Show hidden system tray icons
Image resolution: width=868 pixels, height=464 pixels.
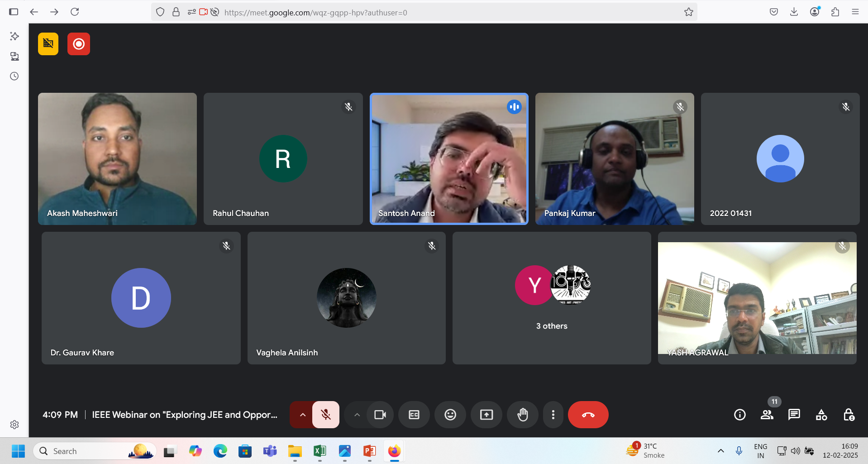[x=720, y=451]
